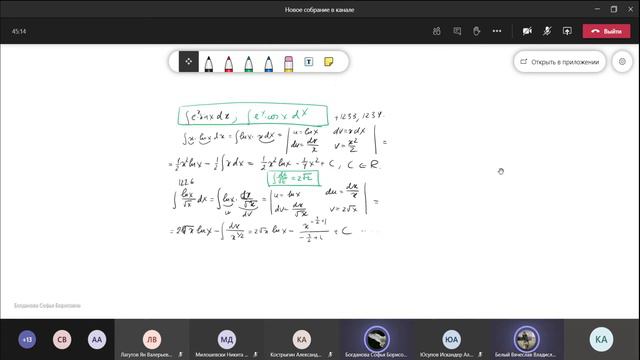Add a text box to whiteboard
The height and width of the screenshot is (360, 640).
tap(309, 62)
